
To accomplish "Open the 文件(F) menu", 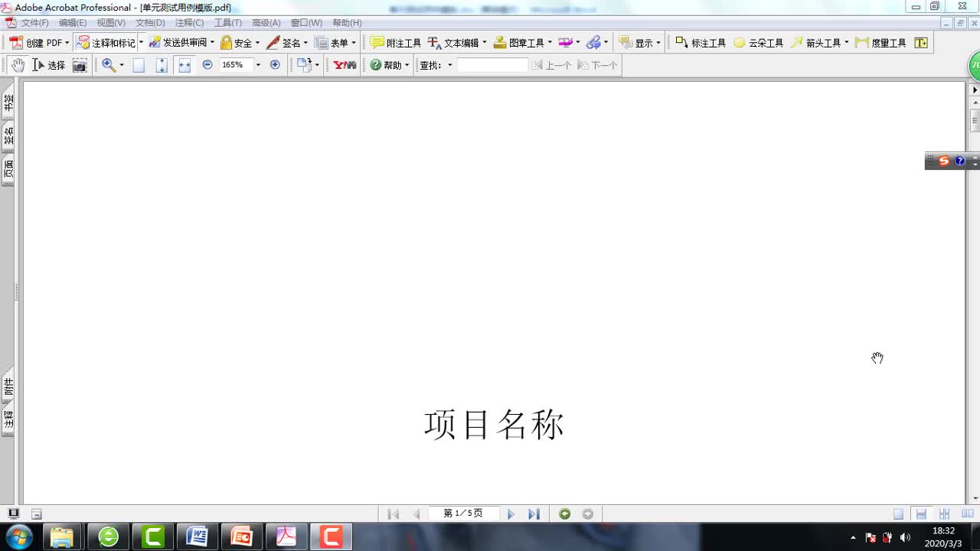I will click(x=34, y=23).
